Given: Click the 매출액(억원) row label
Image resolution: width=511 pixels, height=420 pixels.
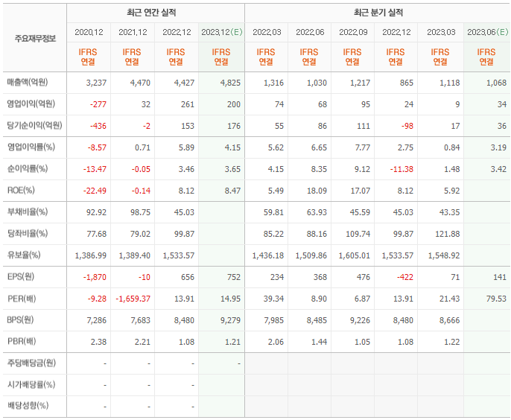Looking at the screenshot, I should 28,83.
